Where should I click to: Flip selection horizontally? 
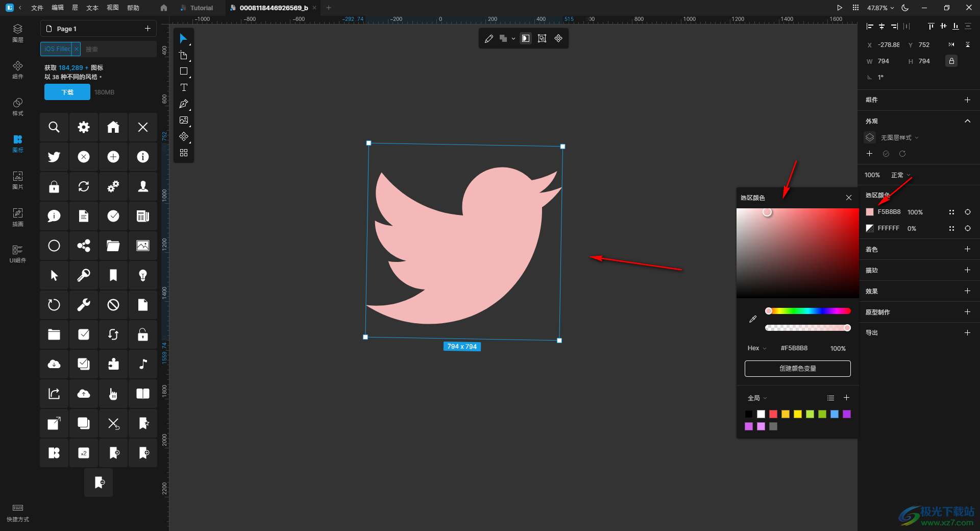point(951,44)
